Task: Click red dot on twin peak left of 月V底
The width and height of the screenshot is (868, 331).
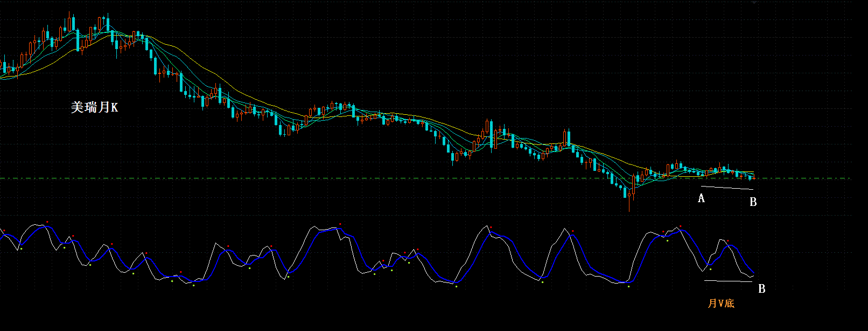Action: [x=680, y=226]
